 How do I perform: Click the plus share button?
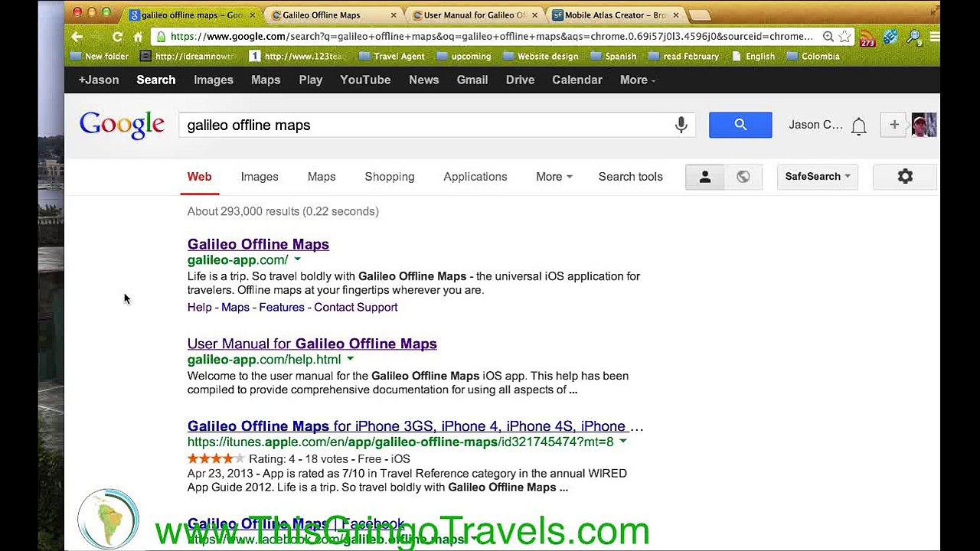tap(893, 125)
